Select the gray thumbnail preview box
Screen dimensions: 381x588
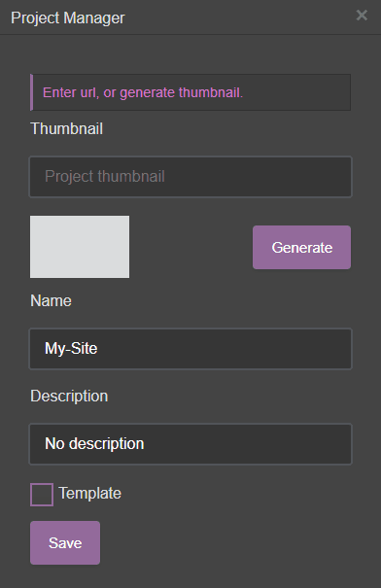click(80, 247)
